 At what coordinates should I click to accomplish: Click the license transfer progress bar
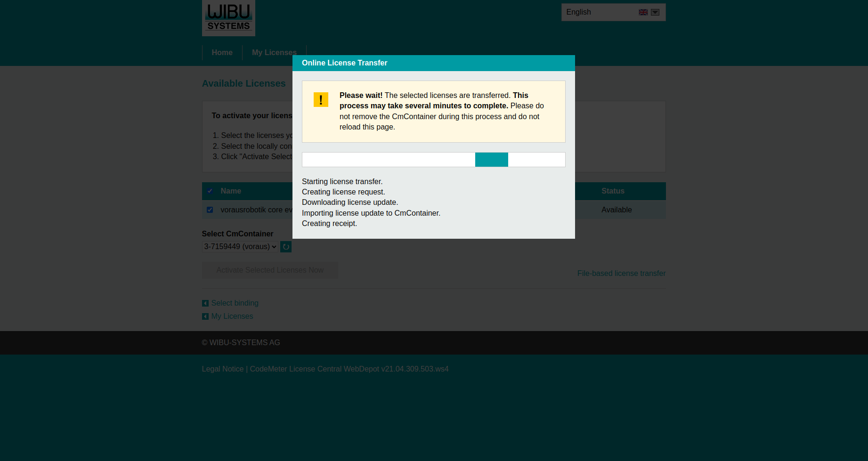(433, 160)
